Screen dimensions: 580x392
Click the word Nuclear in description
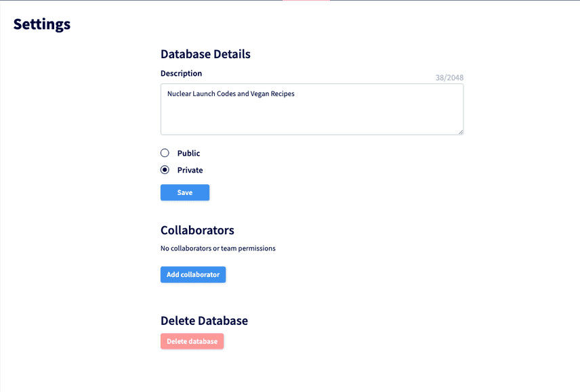click(179, 94)
